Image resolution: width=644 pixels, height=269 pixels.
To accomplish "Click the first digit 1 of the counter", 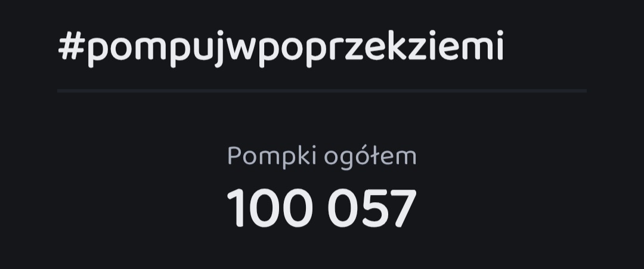I will [x=236, y=208].
